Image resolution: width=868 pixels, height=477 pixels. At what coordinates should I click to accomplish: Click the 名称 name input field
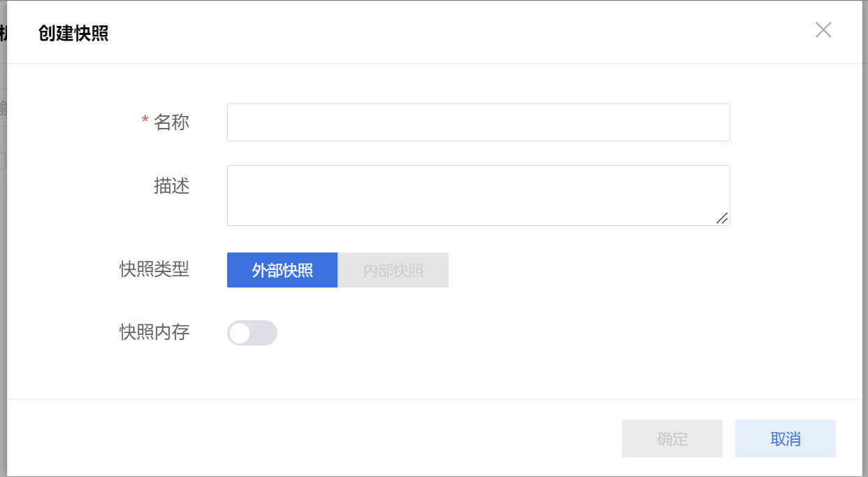(x=478, y=122)
